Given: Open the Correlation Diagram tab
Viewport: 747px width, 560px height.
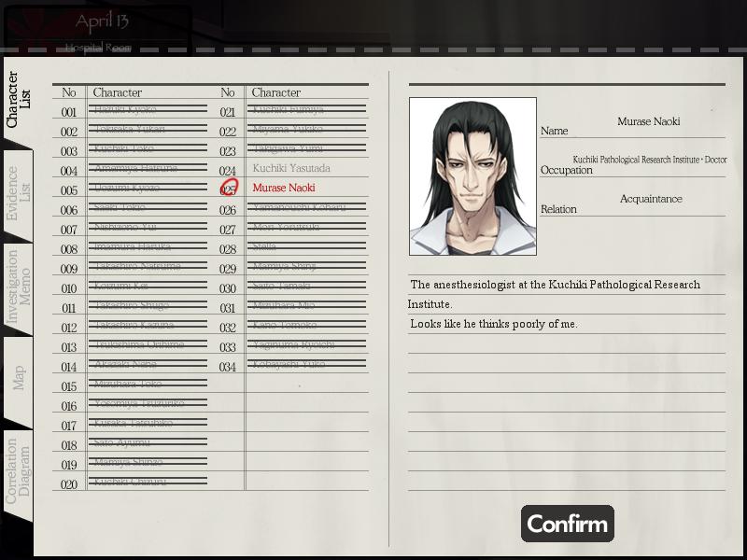Looking at the screenshot, I should (18, 471).
